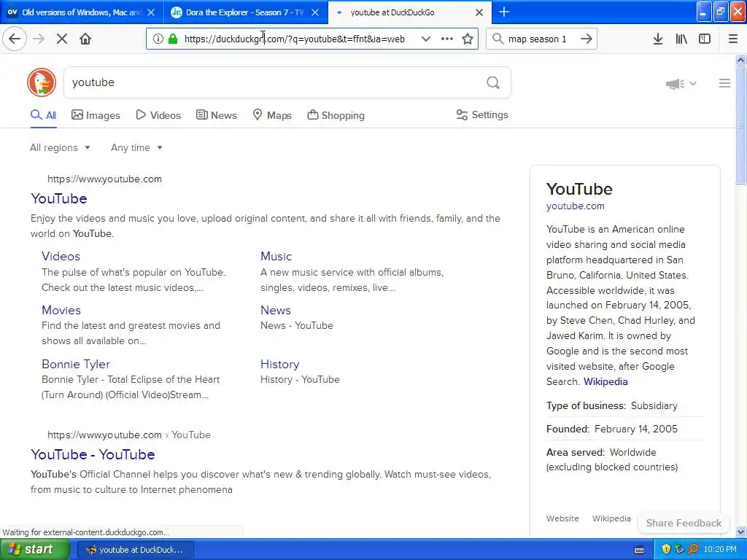Screen dimensions: 747x560
Task: Open the Library bookshelf icon
Action: coord(681,39)
